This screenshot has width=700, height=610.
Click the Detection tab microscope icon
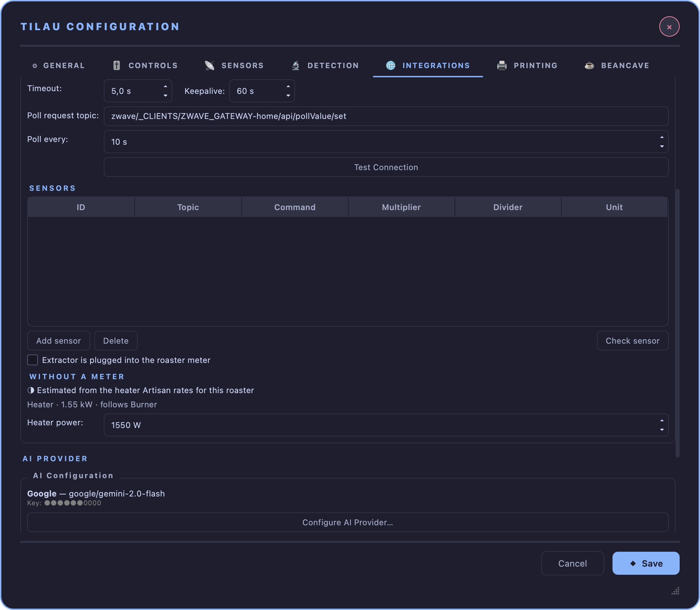296,65
